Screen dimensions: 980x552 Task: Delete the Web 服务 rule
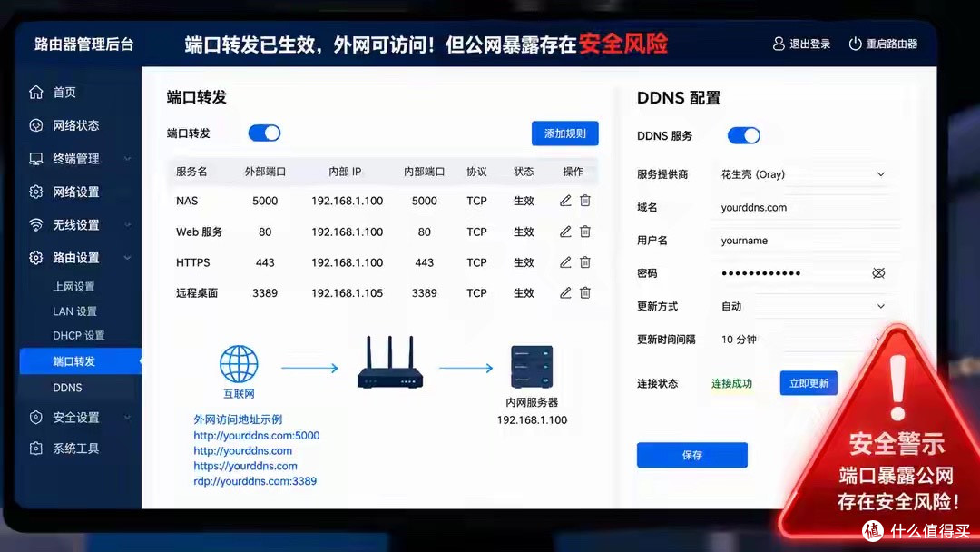click(585, 232)
